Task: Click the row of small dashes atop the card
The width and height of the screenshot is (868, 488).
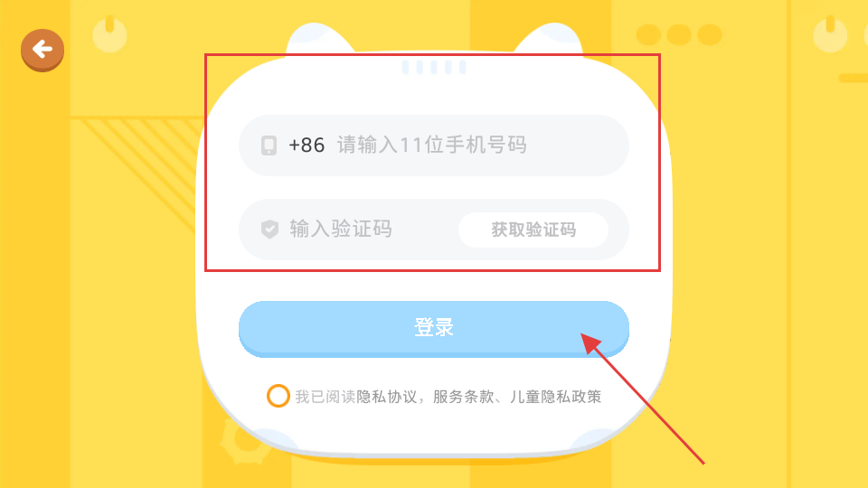Action: pos(434,68)
